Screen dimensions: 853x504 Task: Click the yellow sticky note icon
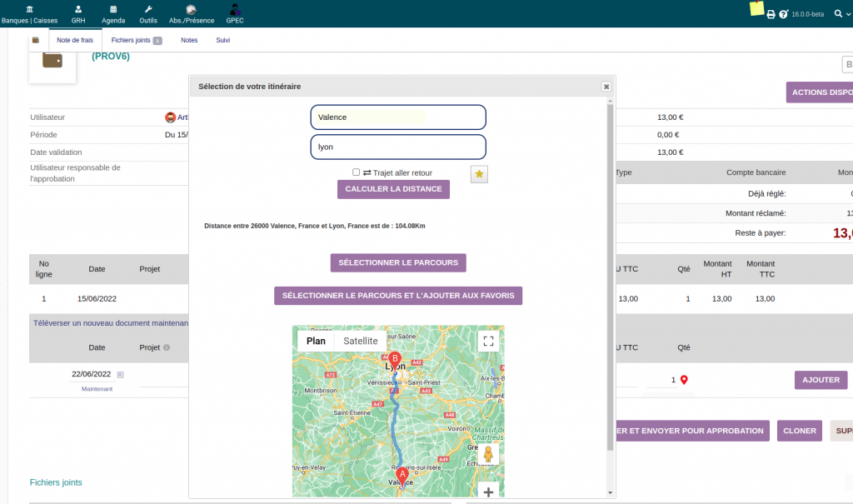click(756, 9)
